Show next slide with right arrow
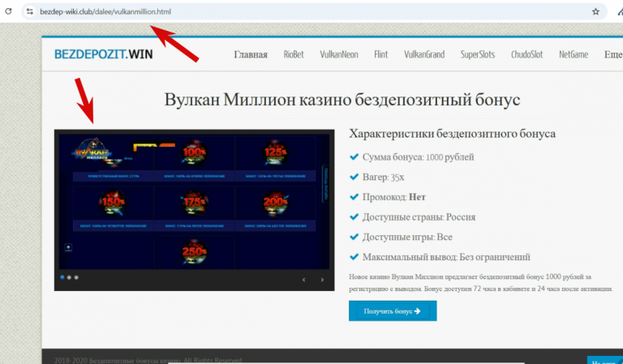Screen dimensions: 623x364 322,280
